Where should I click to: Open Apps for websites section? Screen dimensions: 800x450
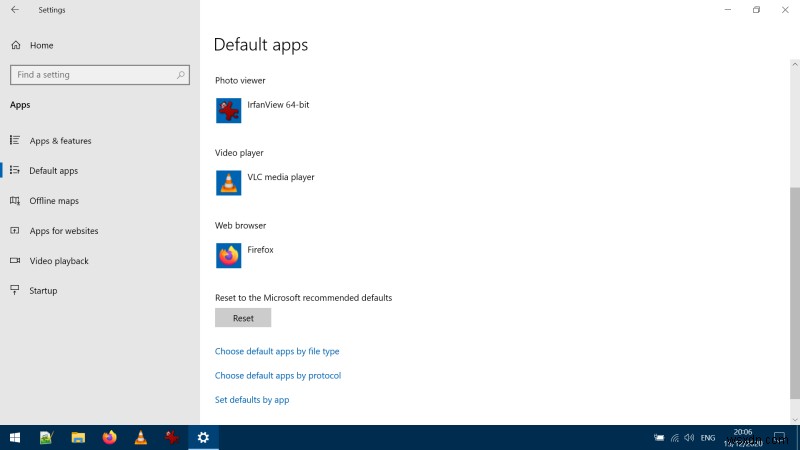coord(64,231)
